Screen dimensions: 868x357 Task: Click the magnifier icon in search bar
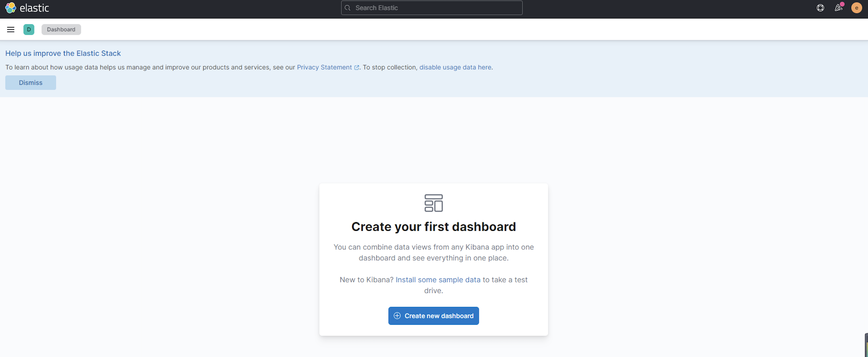tap(348, 8)
